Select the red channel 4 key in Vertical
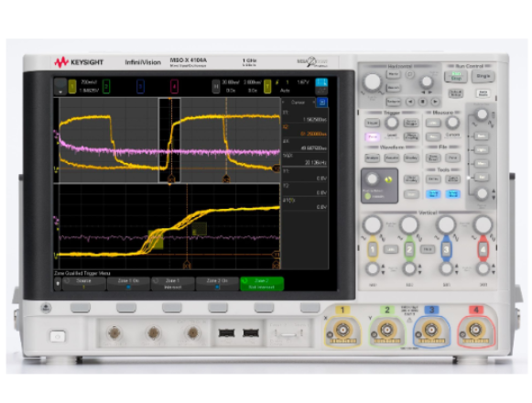532x403 pixels. (x=483, y=249)
